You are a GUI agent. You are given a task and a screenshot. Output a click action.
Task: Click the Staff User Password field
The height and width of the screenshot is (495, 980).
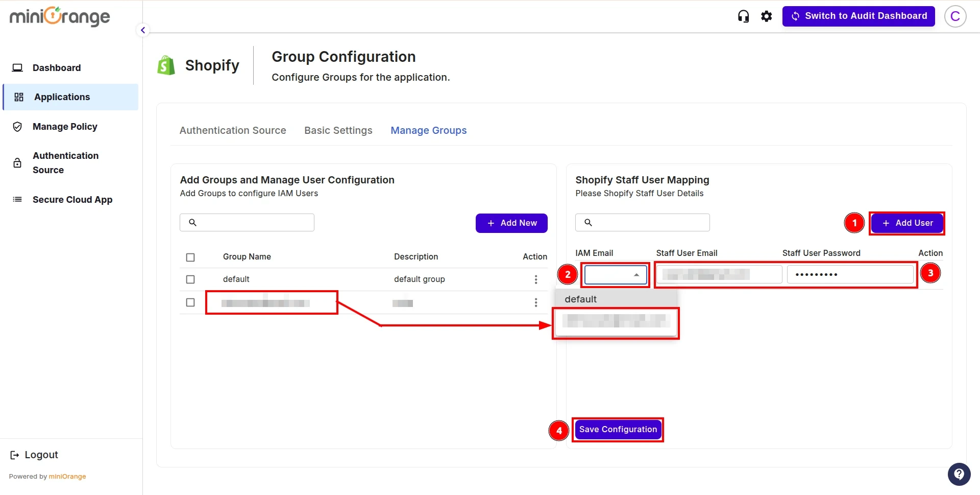850,274
